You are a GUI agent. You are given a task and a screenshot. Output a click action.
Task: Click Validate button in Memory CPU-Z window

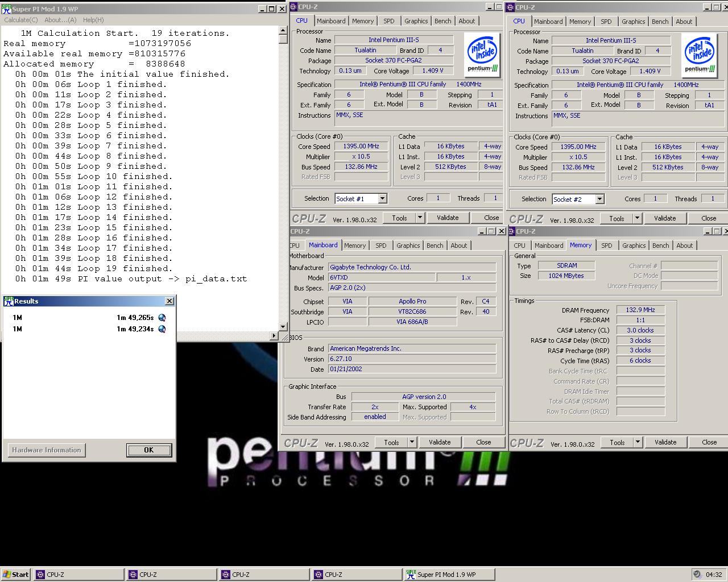coord(665,442)
